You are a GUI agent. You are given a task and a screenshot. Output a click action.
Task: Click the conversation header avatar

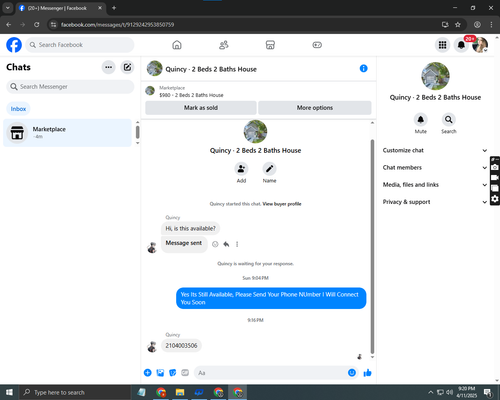154,69
